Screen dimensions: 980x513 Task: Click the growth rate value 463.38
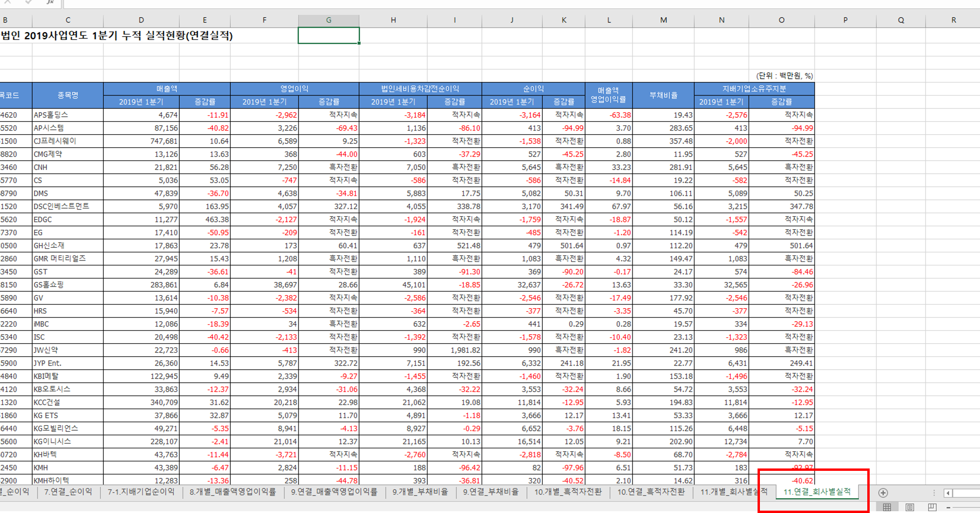coord(205,219)
